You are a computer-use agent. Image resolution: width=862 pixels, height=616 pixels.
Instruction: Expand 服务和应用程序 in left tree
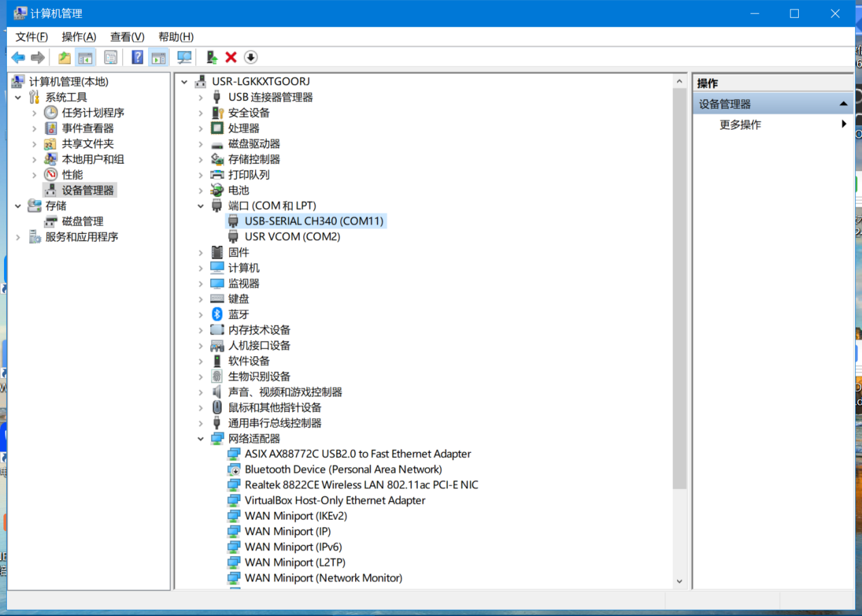tap(18, 237)
